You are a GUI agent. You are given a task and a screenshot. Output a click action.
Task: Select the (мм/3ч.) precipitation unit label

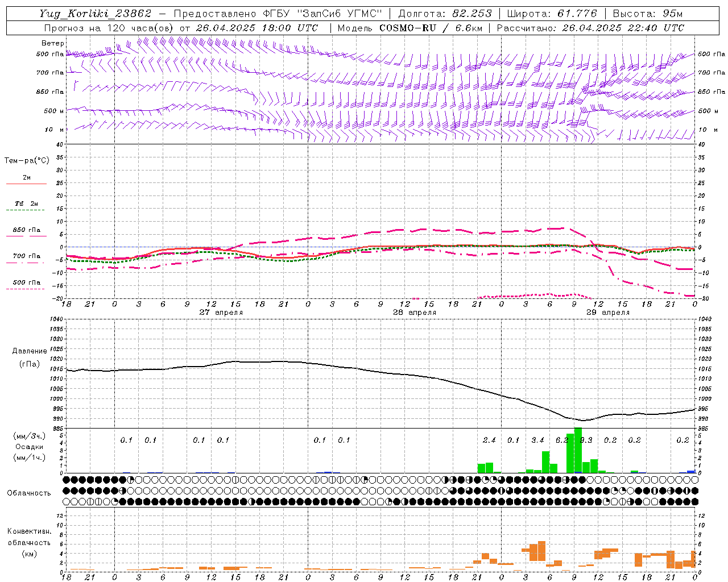30,436
